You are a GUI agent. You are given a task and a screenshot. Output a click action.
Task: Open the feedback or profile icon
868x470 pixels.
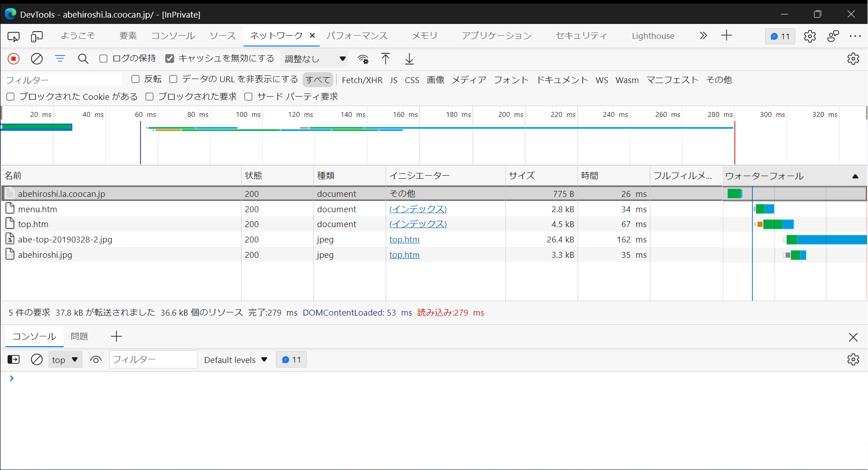click(x=833, y=36)
